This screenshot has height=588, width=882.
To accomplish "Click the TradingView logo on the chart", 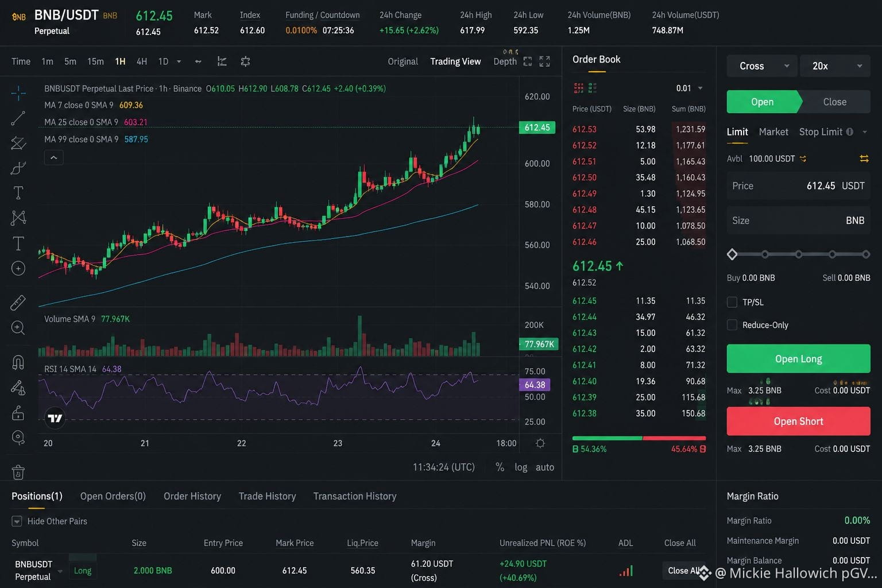I will pos(55,418).
